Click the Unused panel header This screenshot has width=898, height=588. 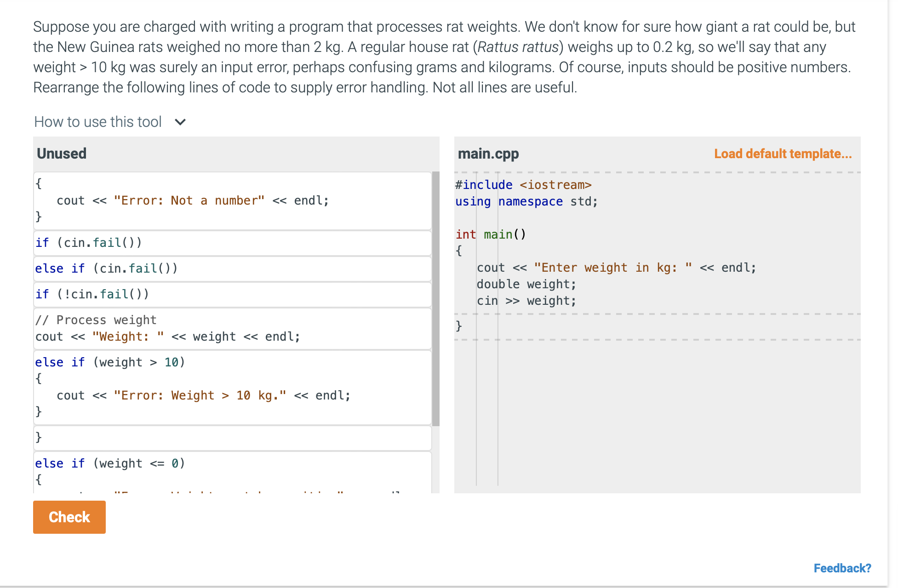tap(62, 154)
